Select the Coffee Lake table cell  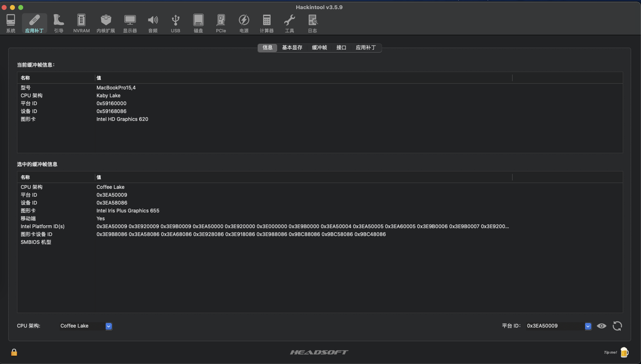coord(111,187)
